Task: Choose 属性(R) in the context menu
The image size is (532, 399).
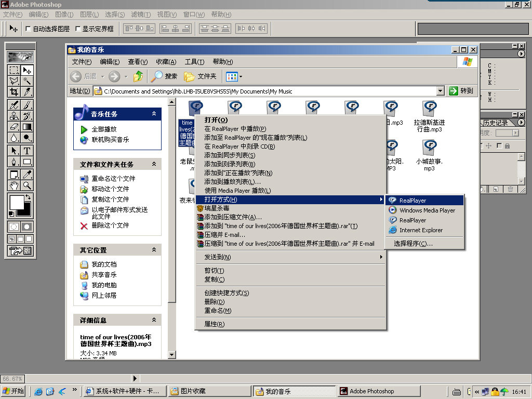Action: point(291,324)
